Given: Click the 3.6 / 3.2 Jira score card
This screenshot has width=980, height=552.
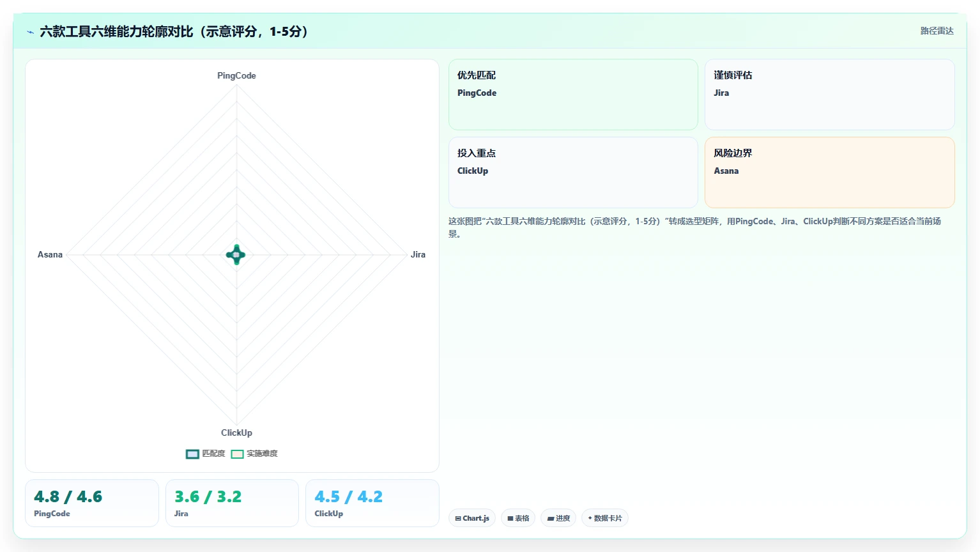Looking at the screenshot, I should (x=232, y=503).
